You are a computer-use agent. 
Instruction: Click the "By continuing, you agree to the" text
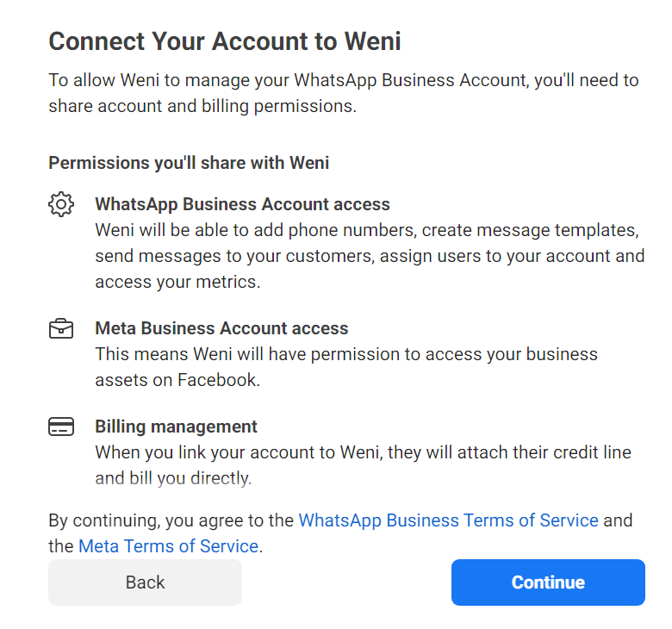[171, 520]
